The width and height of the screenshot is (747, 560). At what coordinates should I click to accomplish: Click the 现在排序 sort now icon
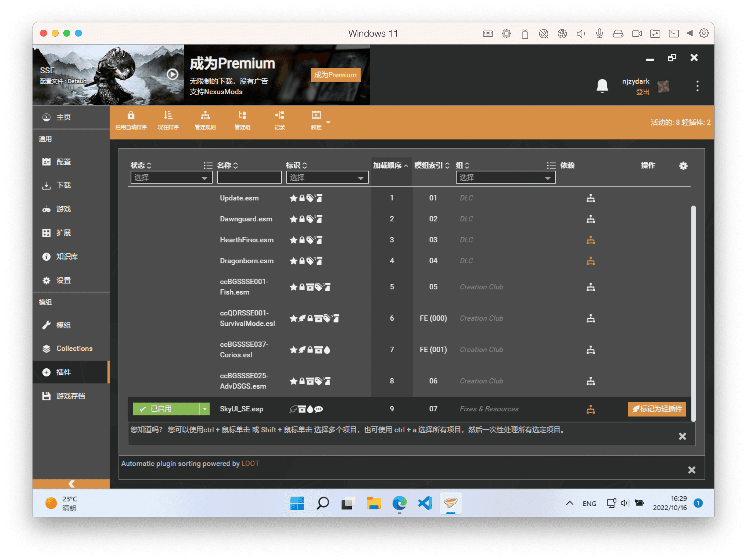168,120
